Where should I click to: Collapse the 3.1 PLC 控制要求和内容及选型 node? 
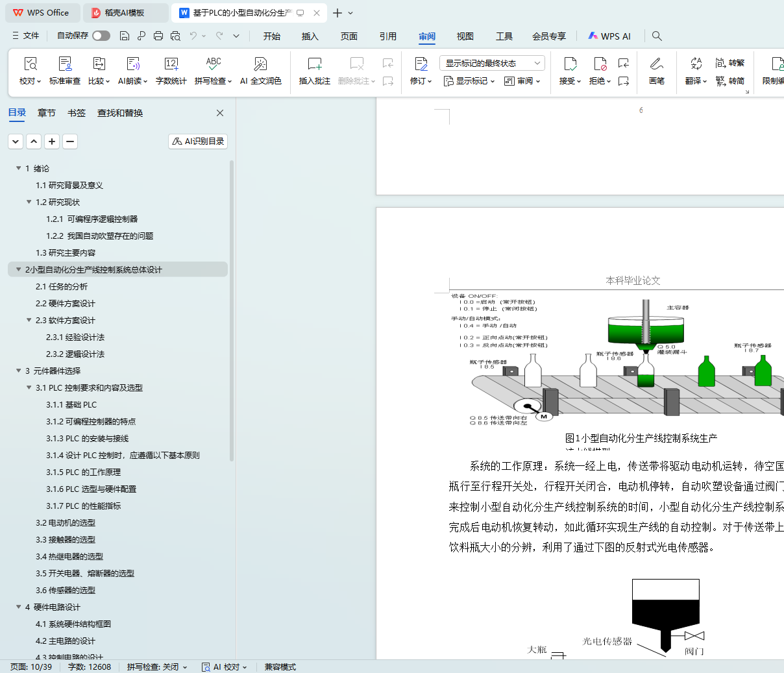click(x=29, y=387)
